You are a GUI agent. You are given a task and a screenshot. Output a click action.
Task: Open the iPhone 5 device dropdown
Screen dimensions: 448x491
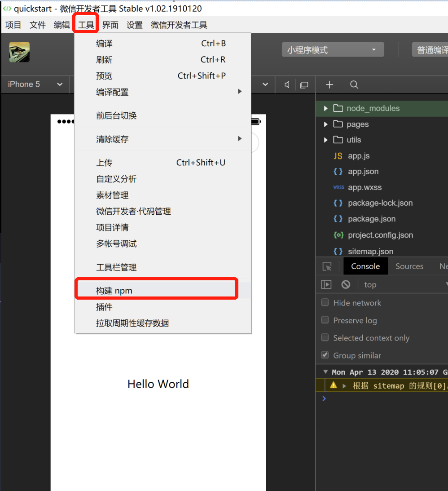[35, 84]
